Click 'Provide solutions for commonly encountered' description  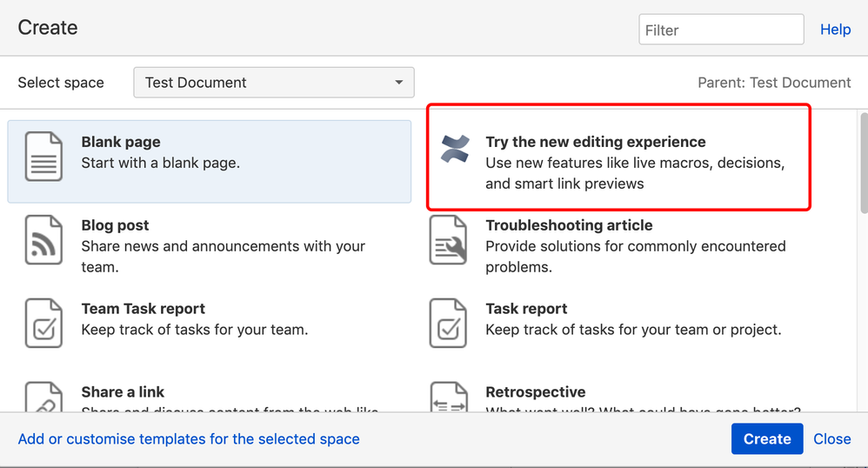(x=636, y=246)
